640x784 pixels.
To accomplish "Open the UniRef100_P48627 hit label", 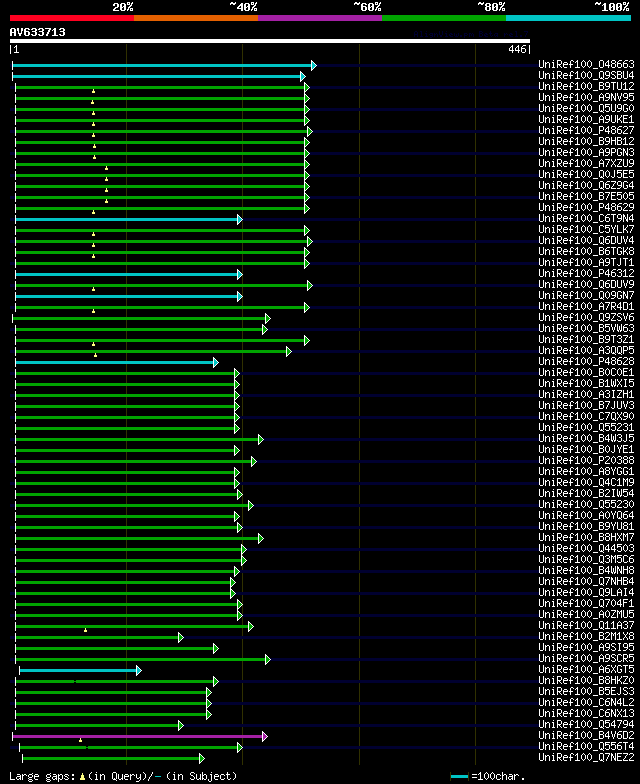I will [x=586, y=130].
